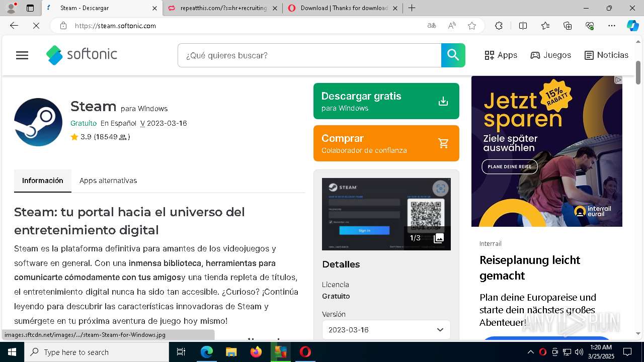Click the Steam app logo
This screenshot has height=362, width=644.
pyautogui.click(x=38, y=122)
